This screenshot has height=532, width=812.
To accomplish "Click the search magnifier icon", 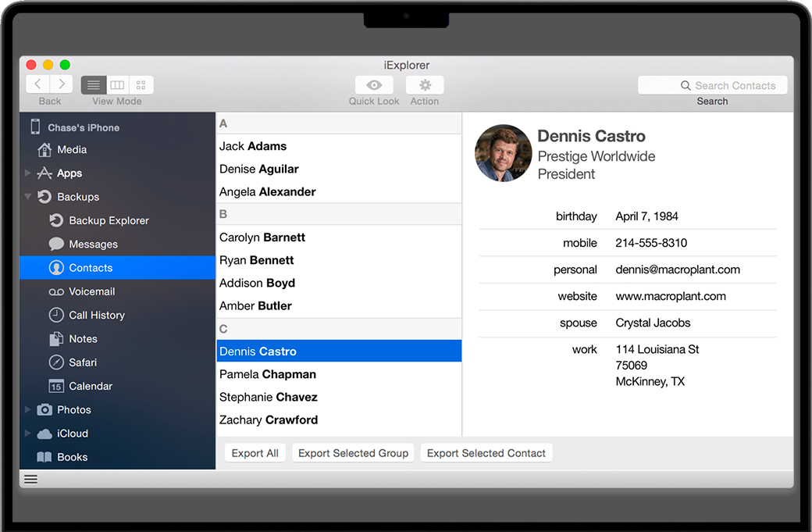I will point(686,85).
